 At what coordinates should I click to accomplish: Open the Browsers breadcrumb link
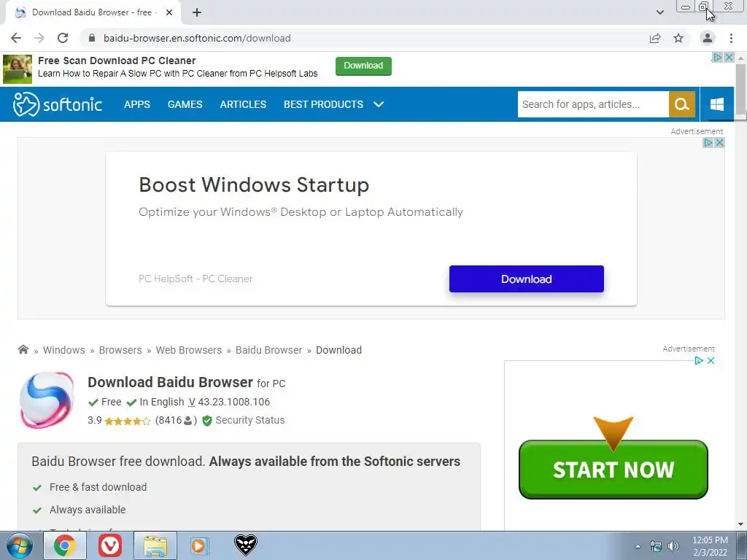(120, 350)
